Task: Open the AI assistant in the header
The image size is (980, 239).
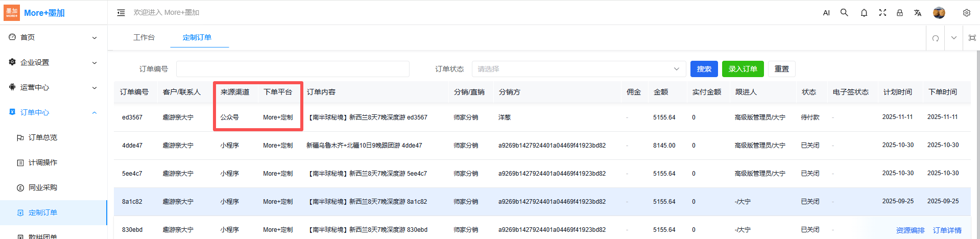Action: 826,13
